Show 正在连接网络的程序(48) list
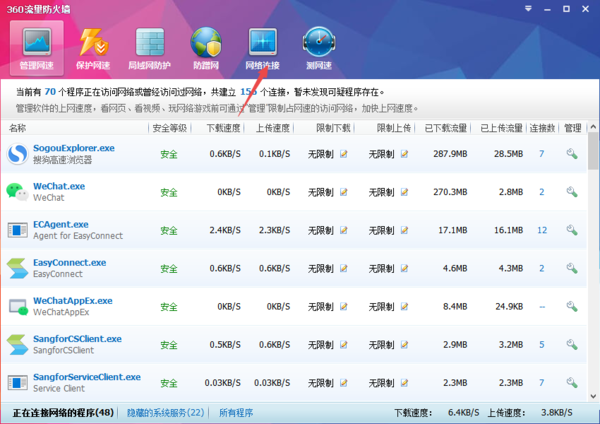Image resolution: width=600 pixels, height=424 pixels. click(63, 413)
